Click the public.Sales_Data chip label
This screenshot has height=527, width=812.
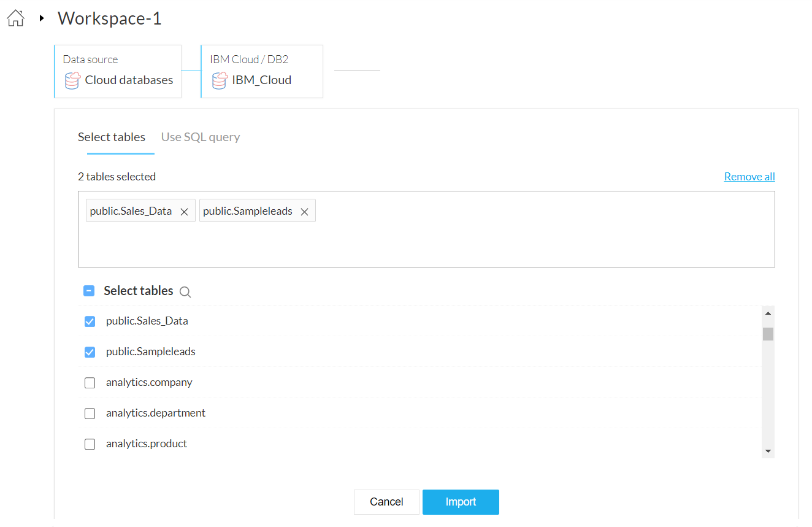tap(131, 211)
